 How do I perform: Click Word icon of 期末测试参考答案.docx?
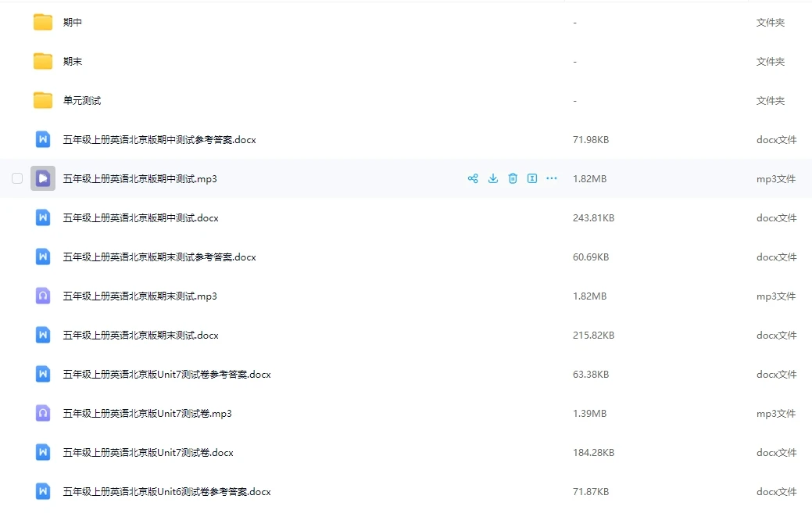coord(43,257)
